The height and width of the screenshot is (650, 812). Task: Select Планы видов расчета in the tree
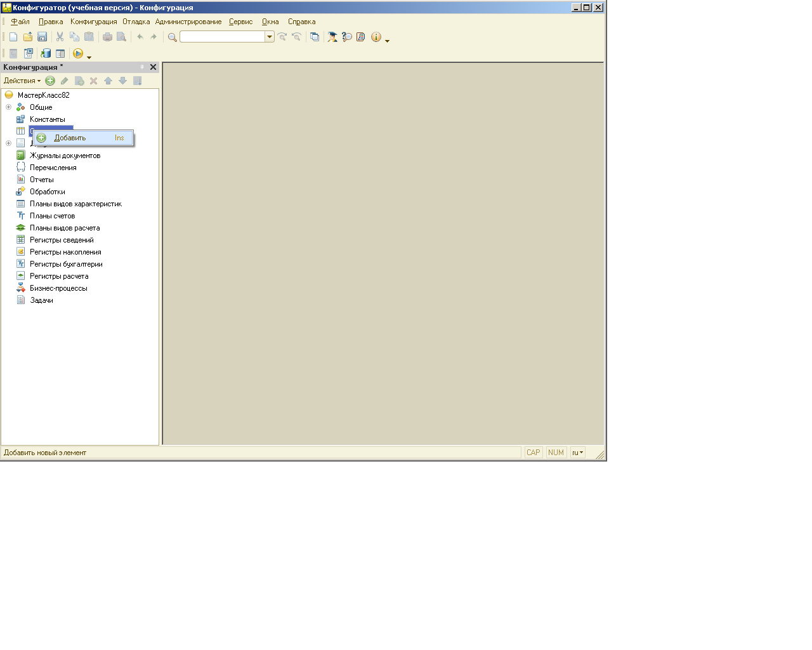tap(65, 228)
